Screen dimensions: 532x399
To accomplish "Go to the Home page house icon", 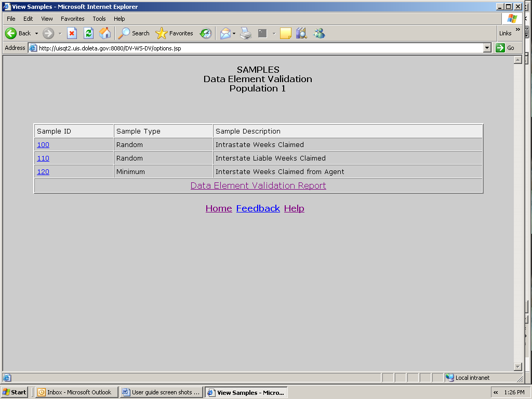I will tap(105, 33).
